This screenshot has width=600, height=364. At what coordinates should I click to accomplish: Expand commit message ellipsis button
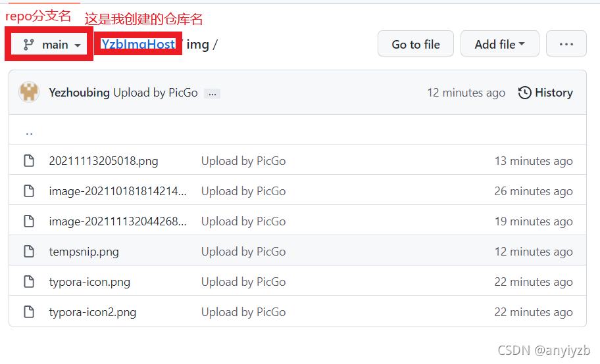coord(212,94)
